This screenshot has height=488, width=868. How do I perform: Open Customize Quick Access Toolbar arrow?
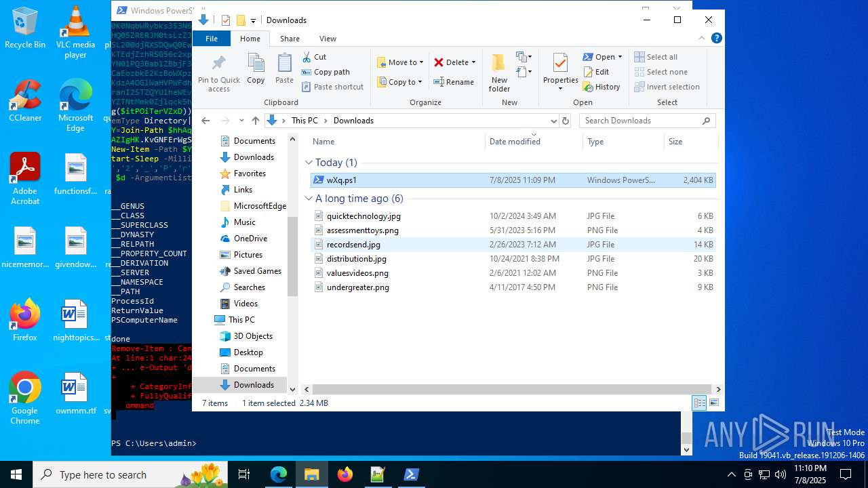[253, 20]
